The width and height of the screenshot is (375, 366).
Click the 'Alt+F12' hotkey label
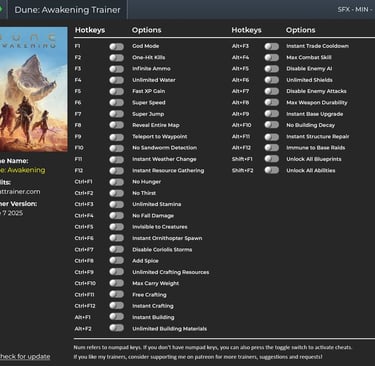[241, 148]
